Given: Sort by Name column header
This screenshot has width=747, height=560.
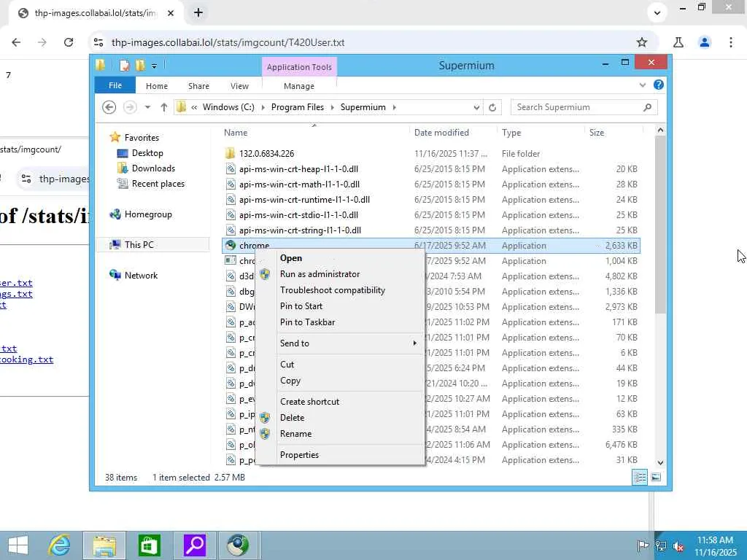Looking at the screenshot, I should [x=236, y=133].
